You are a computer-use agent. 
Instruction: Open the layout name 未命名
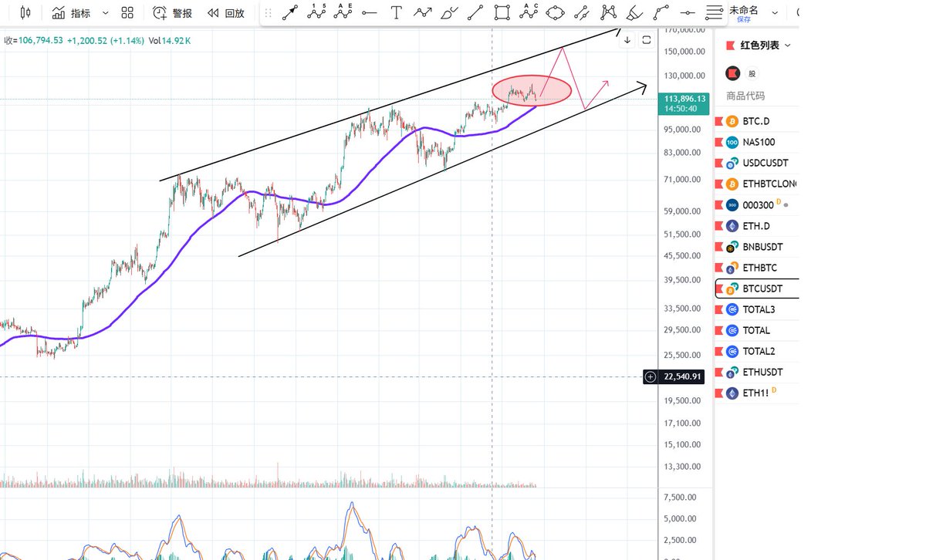[744, 10]
